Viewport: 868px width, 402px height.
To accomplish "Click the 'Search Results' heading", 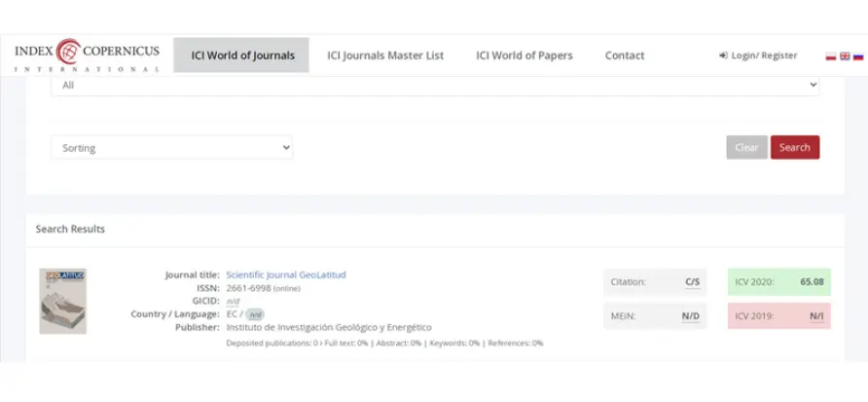I will click(x=70, y=230).
